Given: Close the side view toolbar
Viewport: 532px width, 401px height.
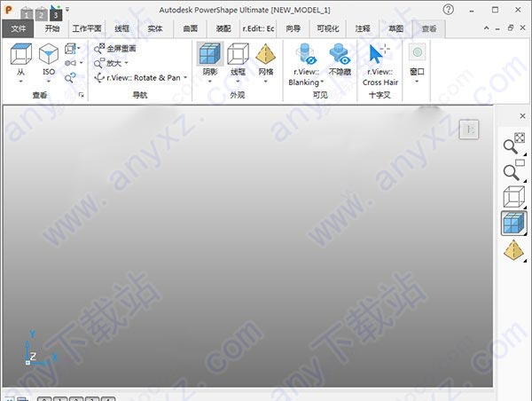Looking at the screenshot, I should coord(522,116).
